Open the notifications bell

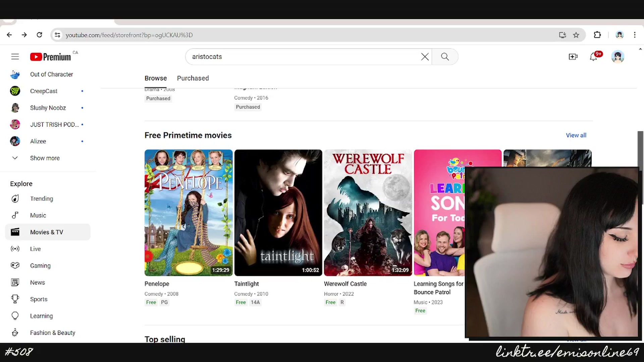[593, 57]
